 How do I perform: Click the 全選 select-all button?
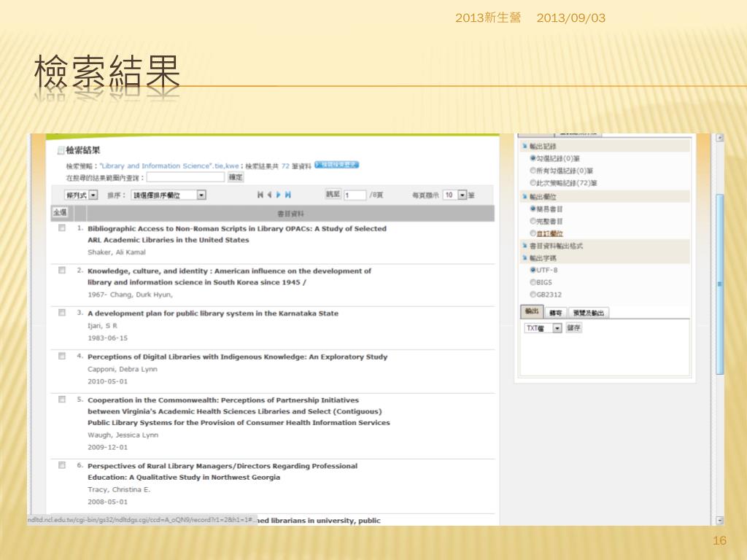tap(60, 212)
